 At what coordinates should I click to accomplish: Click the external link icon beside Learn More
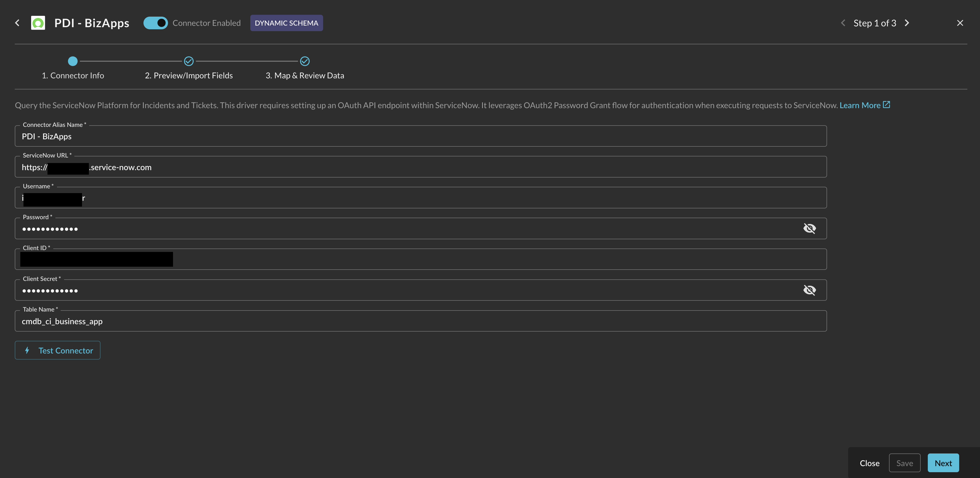pos(886,105)
